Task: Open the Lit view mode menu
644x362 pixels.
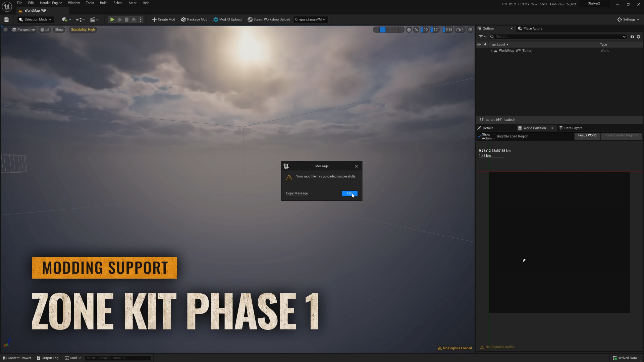Action: pyautogui.click(x=45, y=29)
